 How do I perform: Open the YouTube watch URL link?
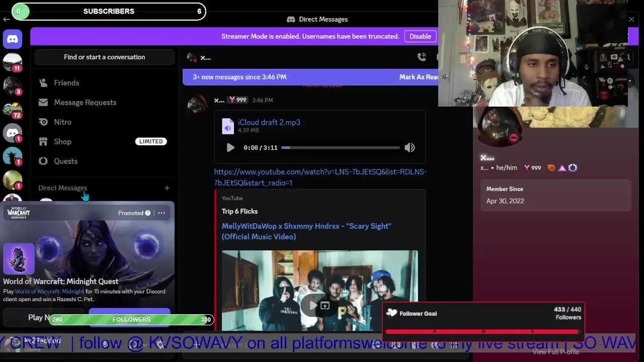point(320,177)
